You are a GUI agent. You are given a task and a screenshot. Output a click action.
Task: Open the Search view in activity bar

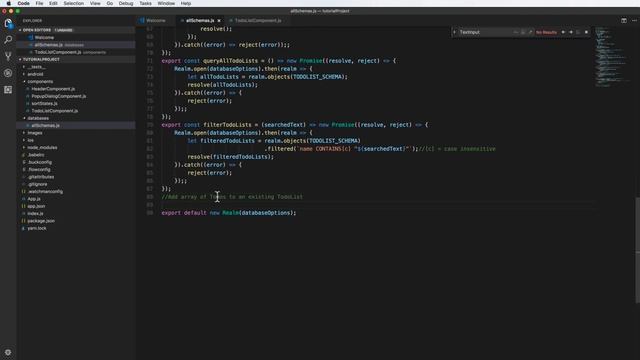click(x=8, y=40)
